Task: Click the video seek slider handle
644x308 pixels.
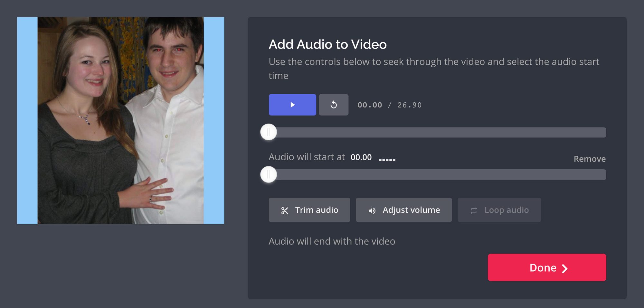Action: point(269,132)
